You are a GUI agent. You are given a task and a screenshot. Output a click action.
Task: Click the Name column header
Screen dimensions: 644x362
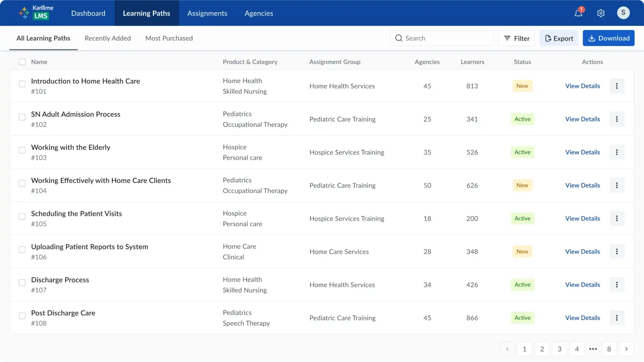click(x=39, y=62)
